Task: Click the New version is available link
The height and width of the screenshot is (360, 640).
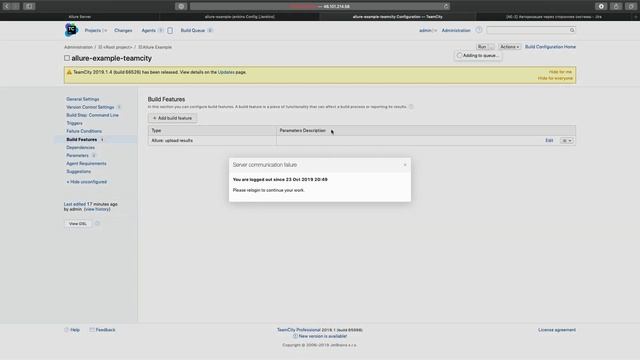Action: coord(322,336)
